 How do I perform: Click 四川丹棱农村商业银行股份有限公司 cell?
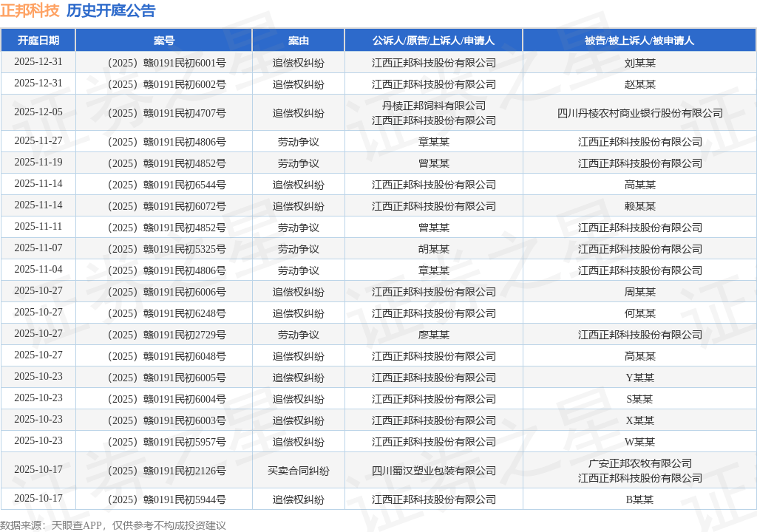(640, 113)
